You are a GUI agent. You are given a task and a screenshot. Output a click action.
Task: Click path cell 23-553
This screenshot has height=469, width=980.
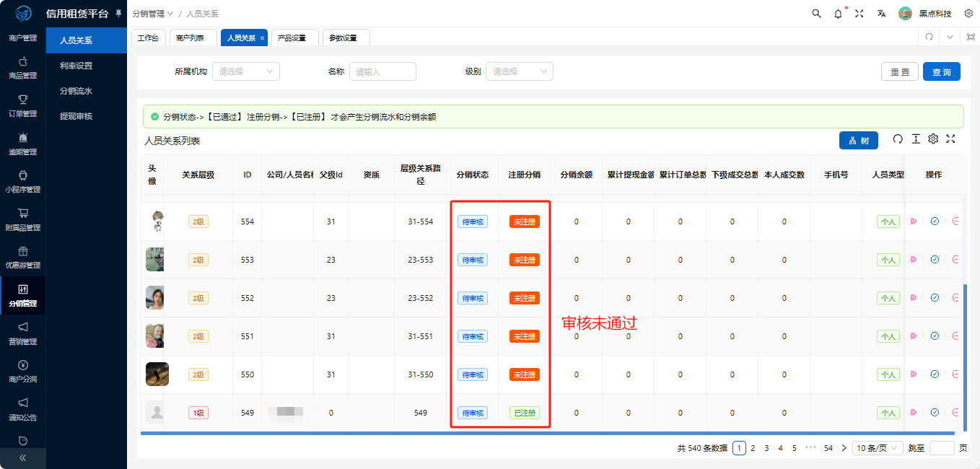pos(421,260)
